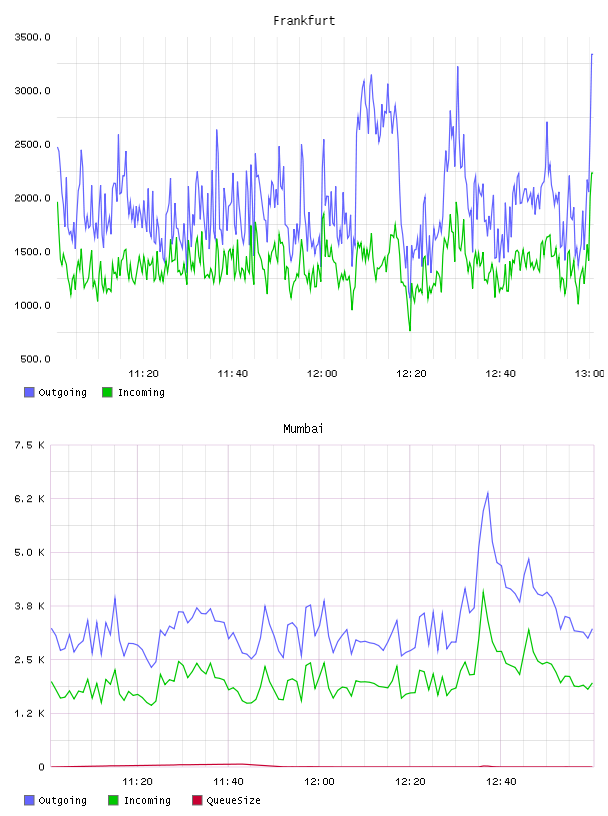Image resolution: width=608 pixels, height=816 pixels.
Task: Click the 3.8 K y-axis label in Mumbai chart
Action: (29, 606)
